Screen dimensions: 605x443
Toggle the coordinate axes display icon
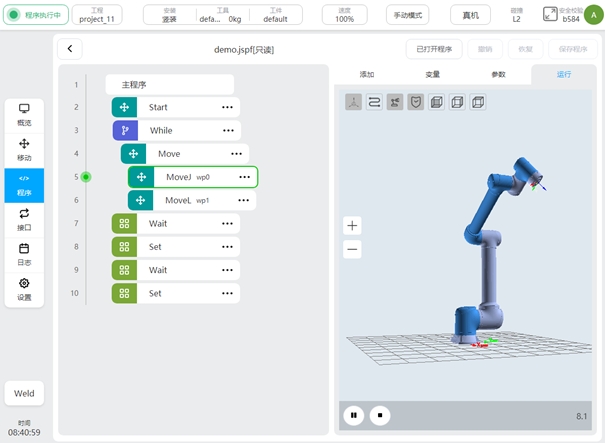click(x=354, y=102)
